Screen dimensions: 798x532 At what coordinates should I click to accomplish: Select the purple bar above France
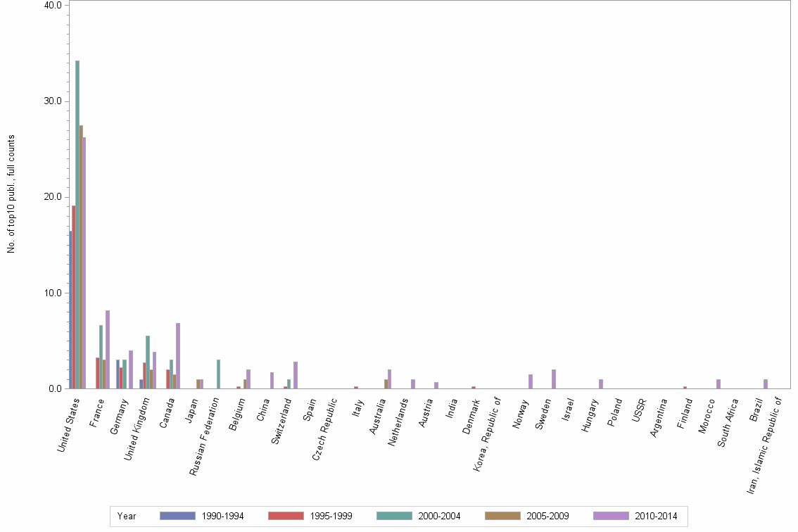pyautogui.click(x=106, y=352)
